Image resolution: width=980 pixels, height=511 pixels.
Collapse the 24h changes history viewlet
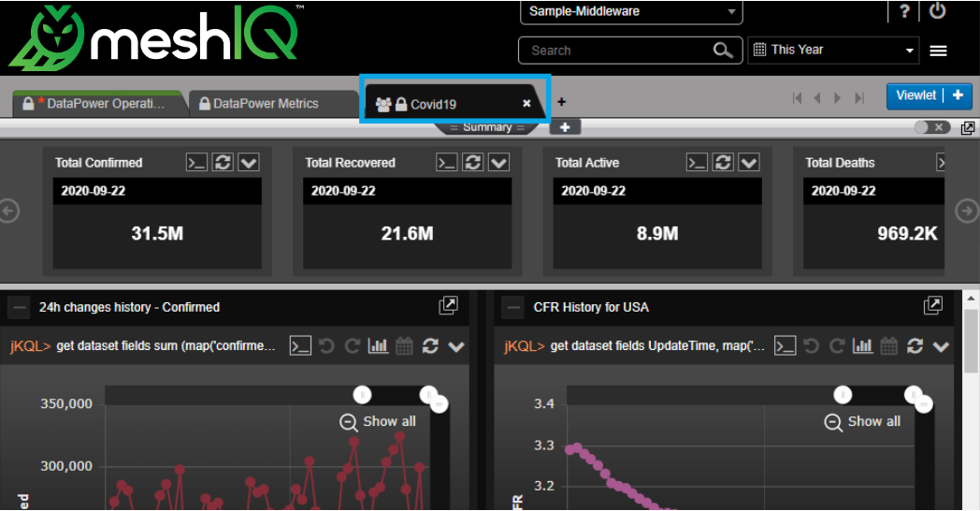tap(20, 308)
